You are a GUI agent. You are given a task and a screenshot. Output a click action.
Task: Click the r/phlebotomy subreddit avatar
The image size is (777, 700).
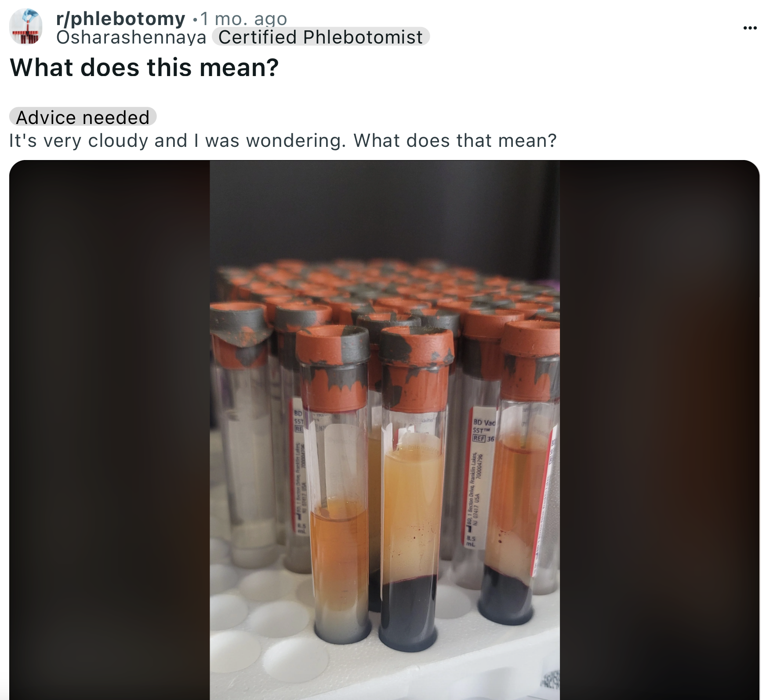tap(26, 27)
